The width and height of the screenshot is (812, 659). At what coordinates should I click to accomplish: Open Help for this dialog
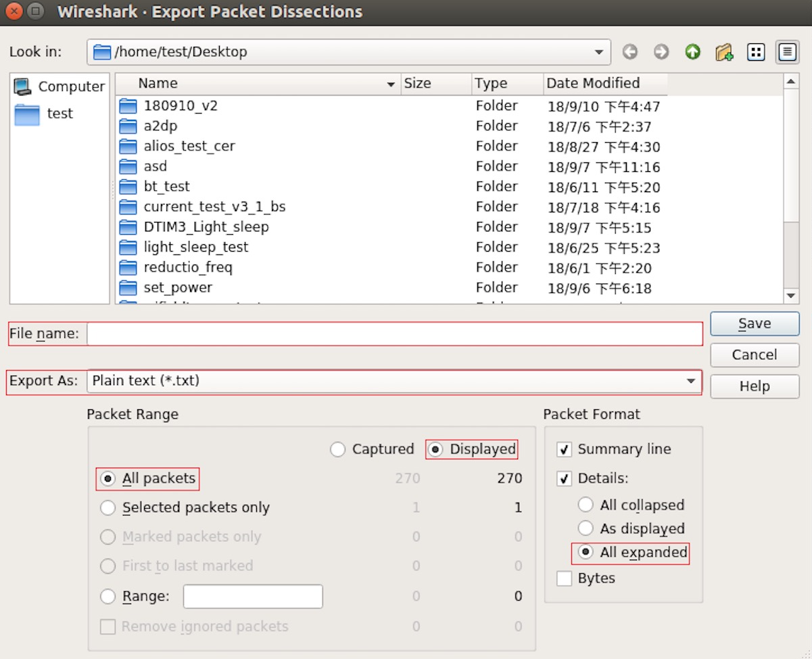[754, 386]
